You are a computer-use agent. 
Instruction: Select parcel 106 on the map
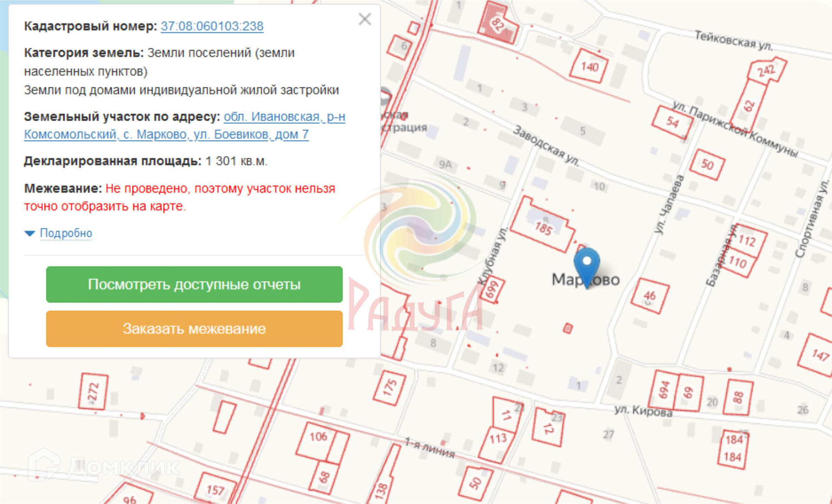(x=318, y=437)
